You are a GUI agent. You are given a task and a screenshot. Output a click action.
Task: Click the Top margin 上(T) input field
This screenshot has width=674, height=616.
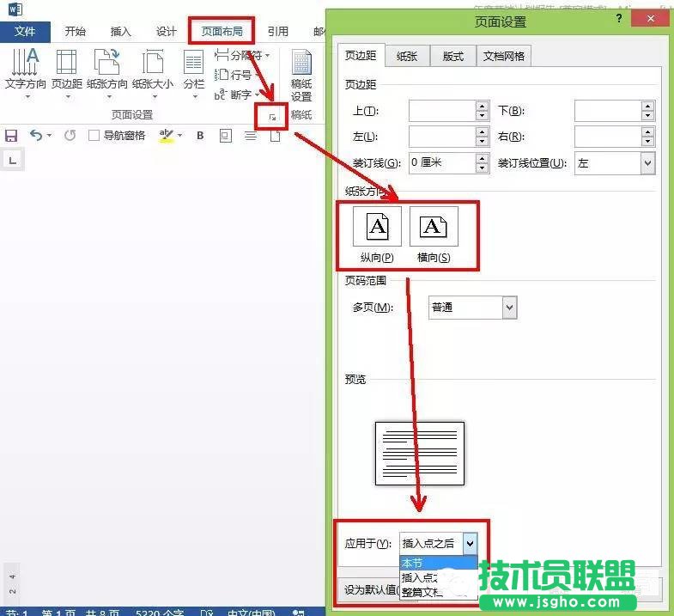(x=442, y=111)
